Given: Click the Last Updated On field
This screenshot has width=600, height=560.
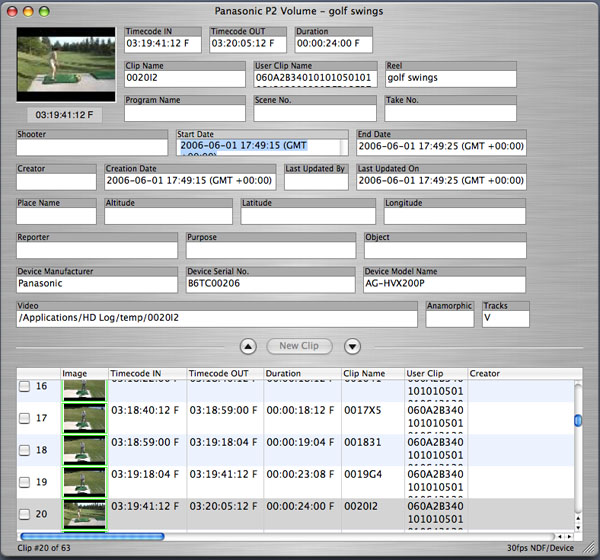Looking at the screenshot, I should [441, 181].
